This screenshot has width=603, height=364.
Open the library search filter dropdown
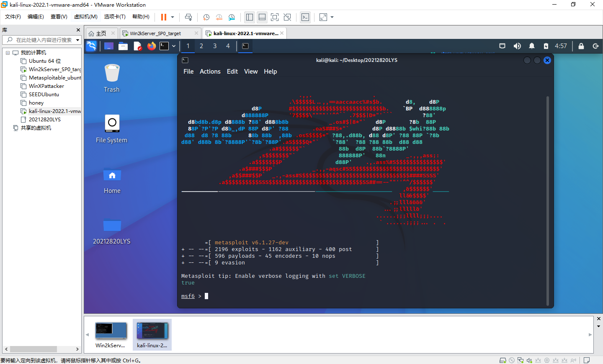[x=77, y=40]
